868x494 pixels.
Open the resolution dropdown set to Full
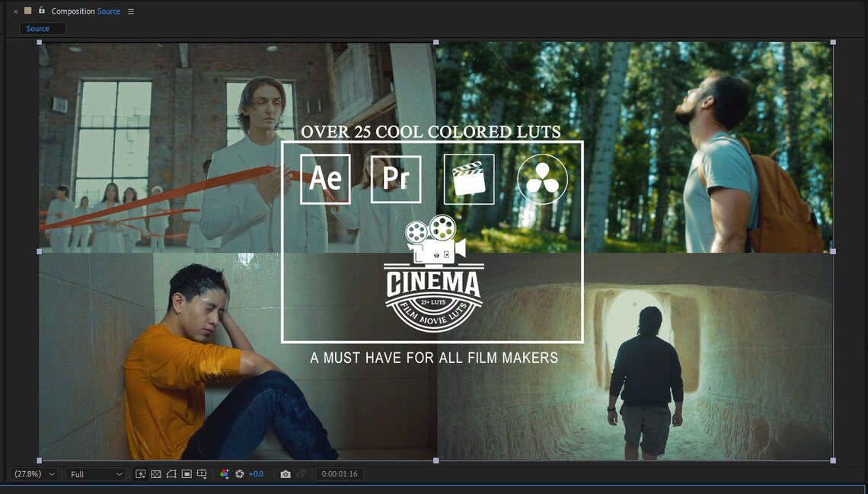[93, 473]
